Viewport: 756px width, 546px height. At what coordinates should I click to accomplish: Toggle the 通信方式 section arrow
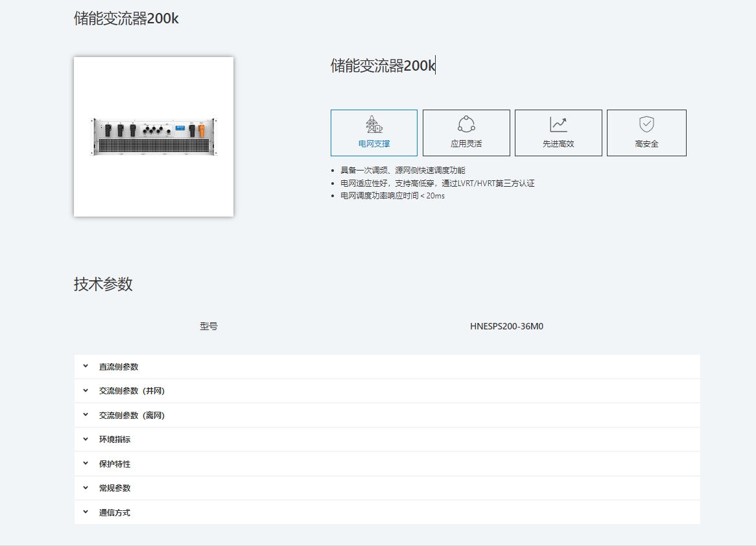click(85, 512)
